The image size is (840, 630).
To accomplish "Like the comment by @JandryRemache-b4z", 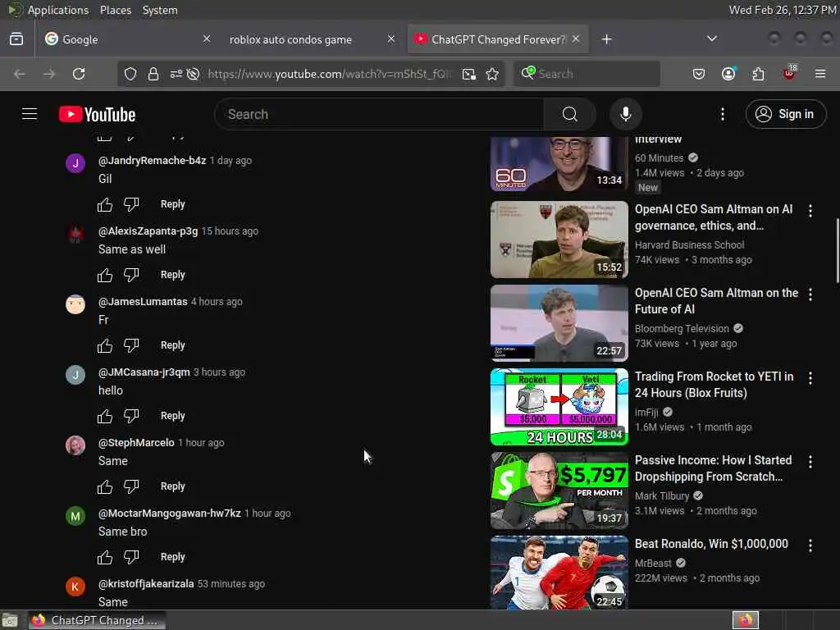I will tap(105, 204).
